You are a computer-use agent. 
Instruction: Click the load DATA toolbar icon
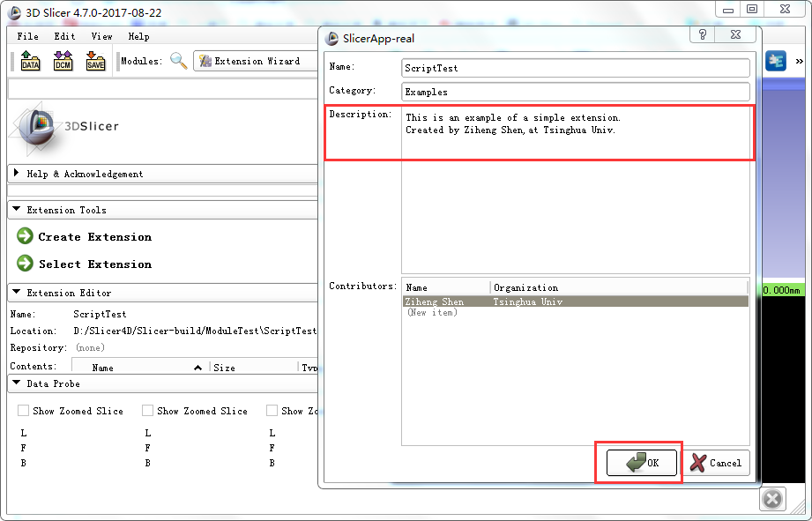coord(30,61)
